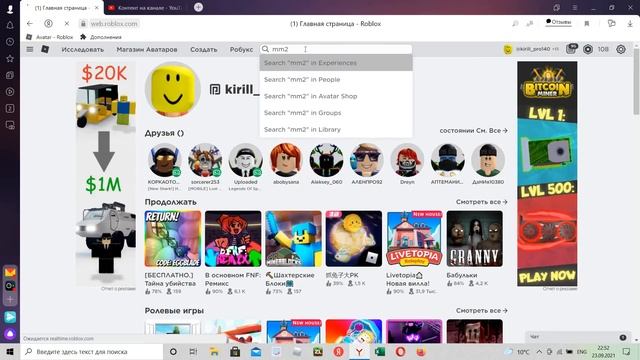Open the Roblox hamburger navigation menu
The image size is (640, 360).
pos(30,49)
